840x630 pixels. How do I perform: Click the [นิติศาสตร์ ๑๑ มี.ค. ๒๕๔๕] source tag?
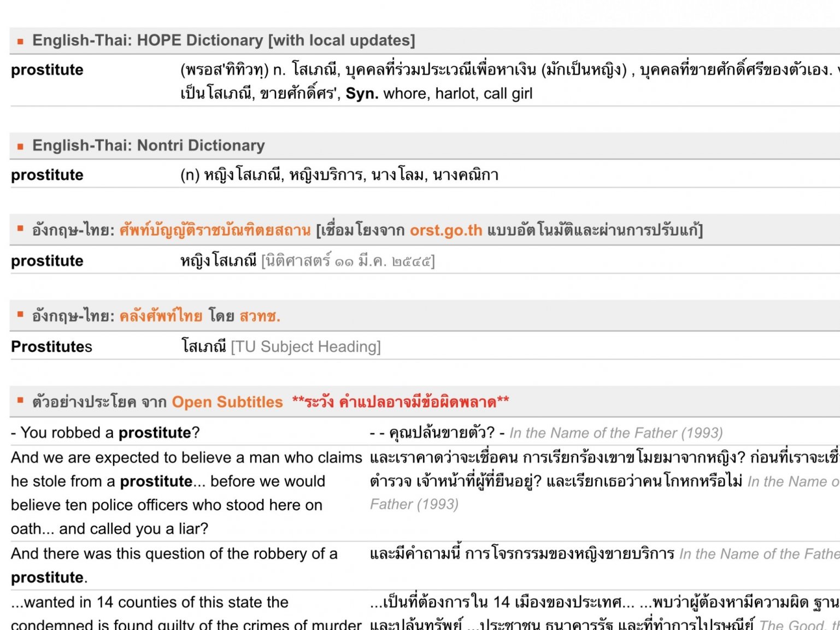pyautogui.click(x=348, y=261)
